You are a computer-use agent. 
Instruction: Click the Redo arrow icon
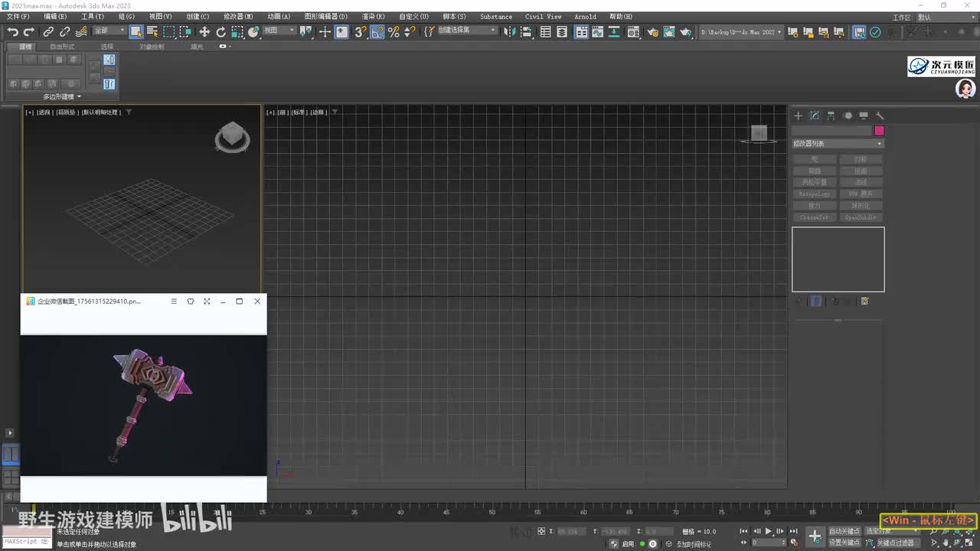point(29,32)
